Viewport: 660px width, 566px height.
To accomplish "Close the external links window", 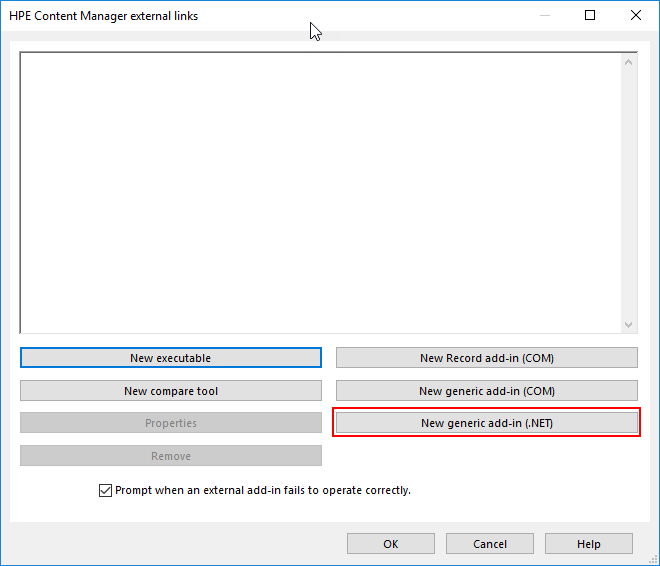I will (x=636, y=16).
